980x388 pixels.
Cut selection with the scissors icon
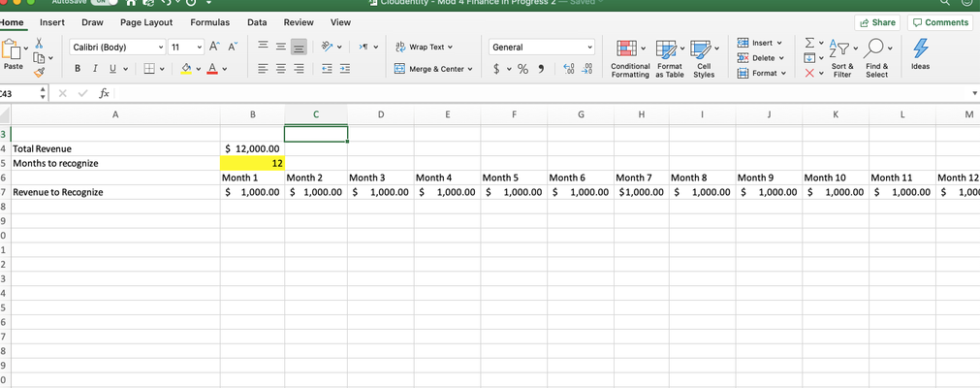[x=39, y=44]
